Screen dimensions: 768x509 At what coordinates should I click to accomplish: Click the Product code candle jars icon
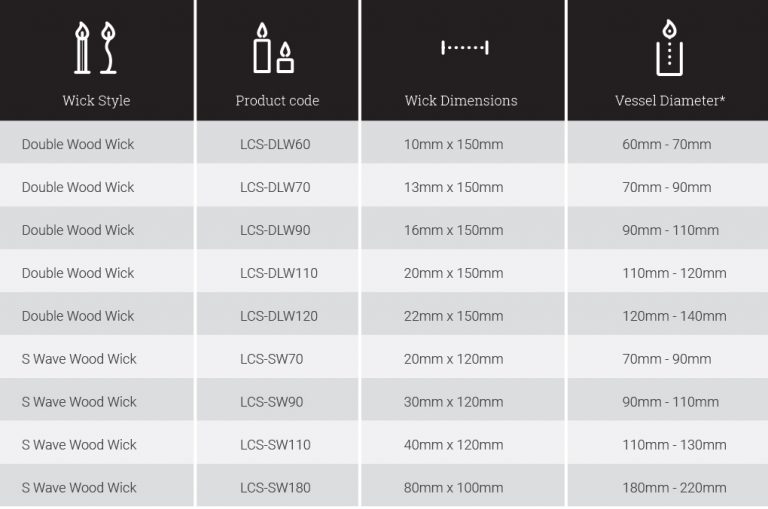click(274, 48)
